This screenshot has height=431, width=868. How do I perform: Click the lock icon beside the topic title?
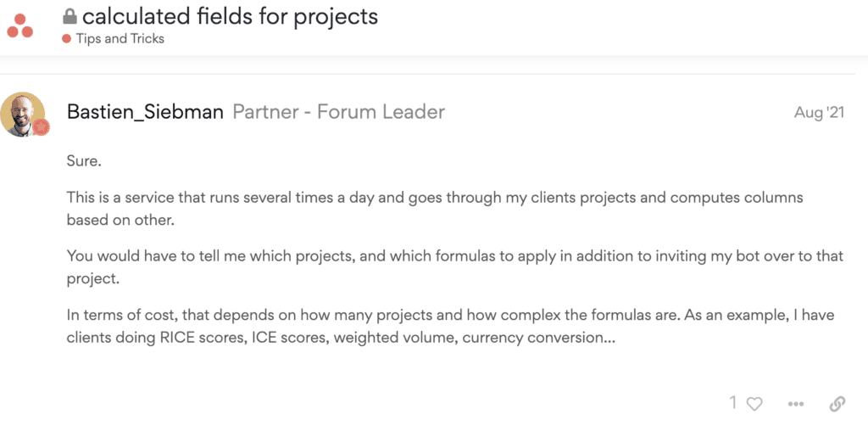point(70,17)
